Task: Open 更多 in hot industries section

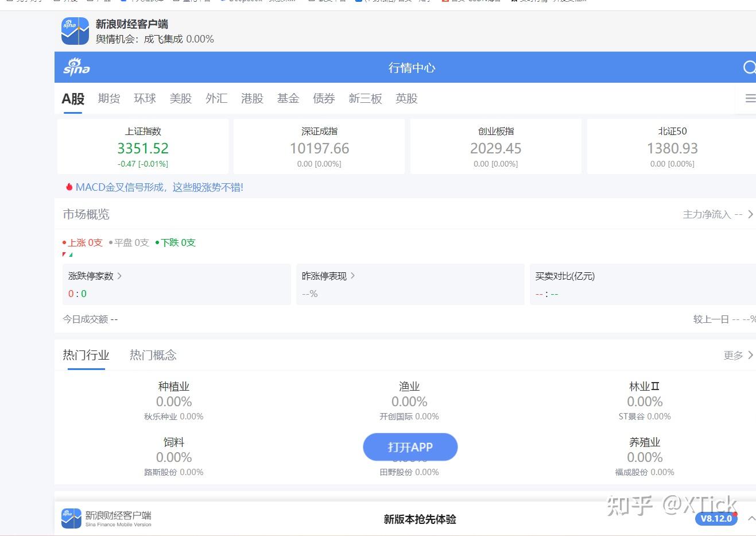Action: [x=738, y=355]
